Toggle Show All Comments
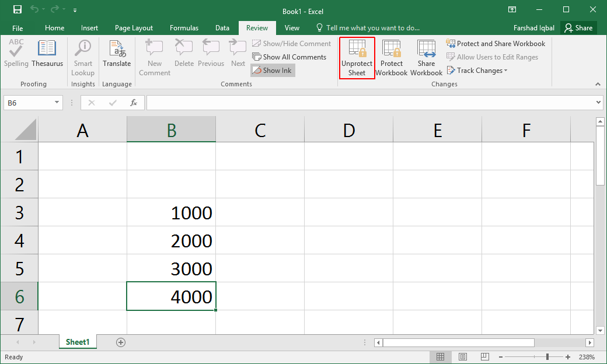The height and width of the screenshot is (364, 607). point(289,57)
